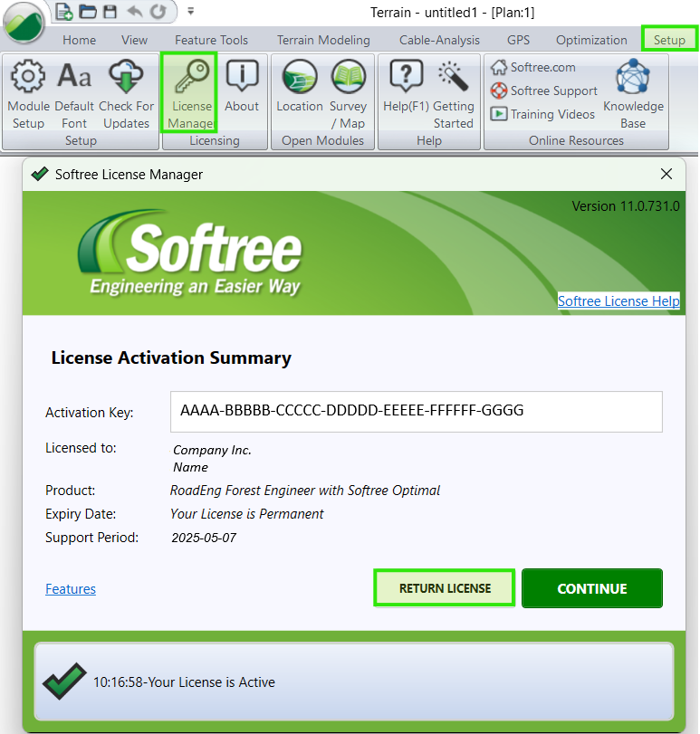Switch to the Home tab
This screenshot has width=700, height=734.
pos(79,40)
